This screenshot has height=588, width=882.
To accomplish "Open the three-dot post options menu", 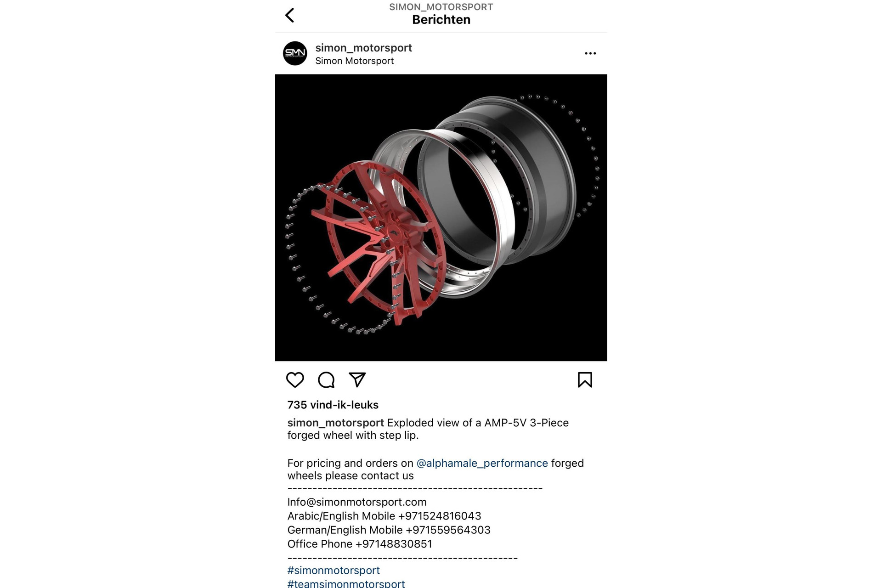I will (x=590, y=53).
